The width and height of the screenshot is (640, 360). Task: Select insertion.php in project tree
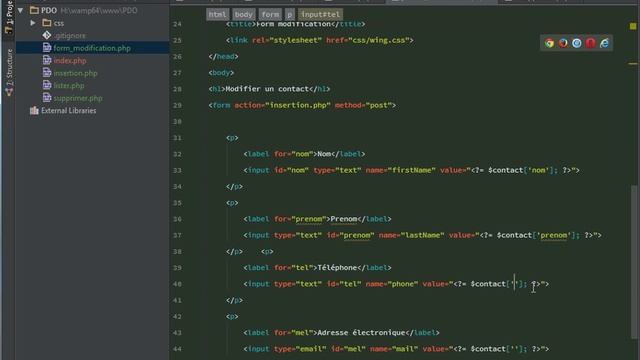coord(76,73)
